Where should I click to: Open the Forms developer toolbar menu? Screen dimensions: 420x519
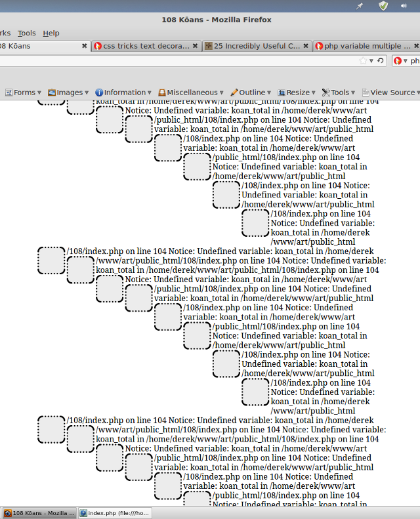(x=23, y=93)
